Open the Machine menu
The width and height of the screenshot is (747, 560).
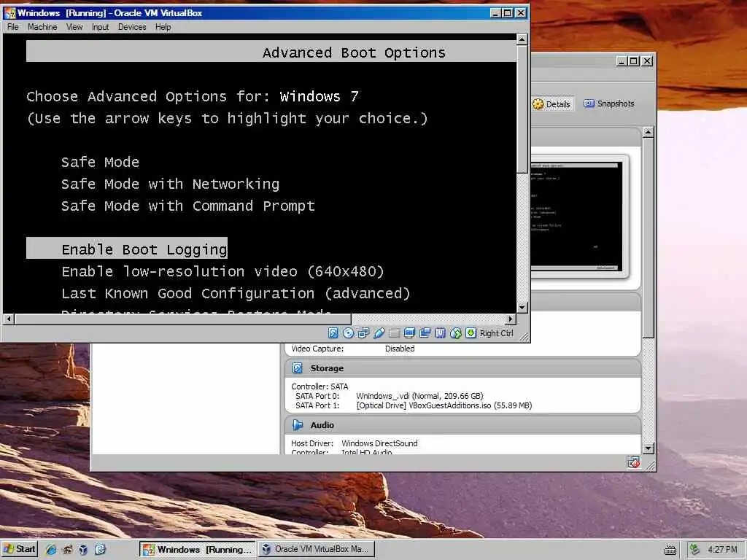tap(42, 27)
